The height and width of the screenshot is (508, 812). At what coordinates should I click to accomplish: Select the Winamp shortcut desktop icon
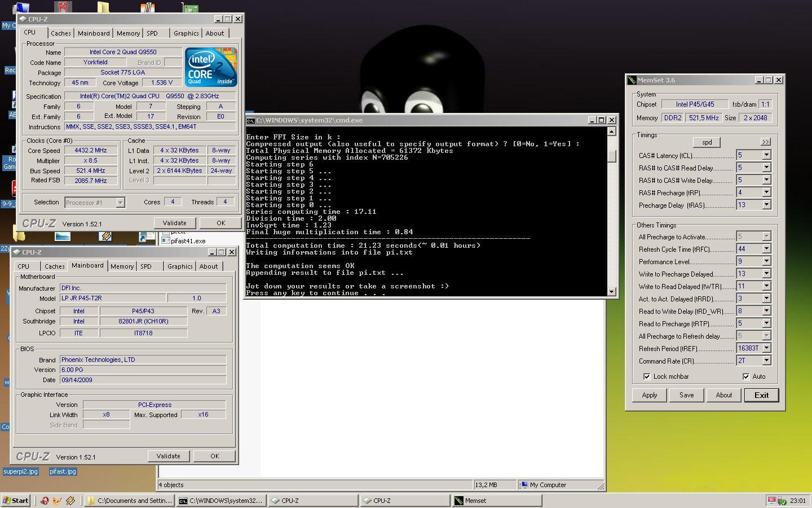coord(106,236)
